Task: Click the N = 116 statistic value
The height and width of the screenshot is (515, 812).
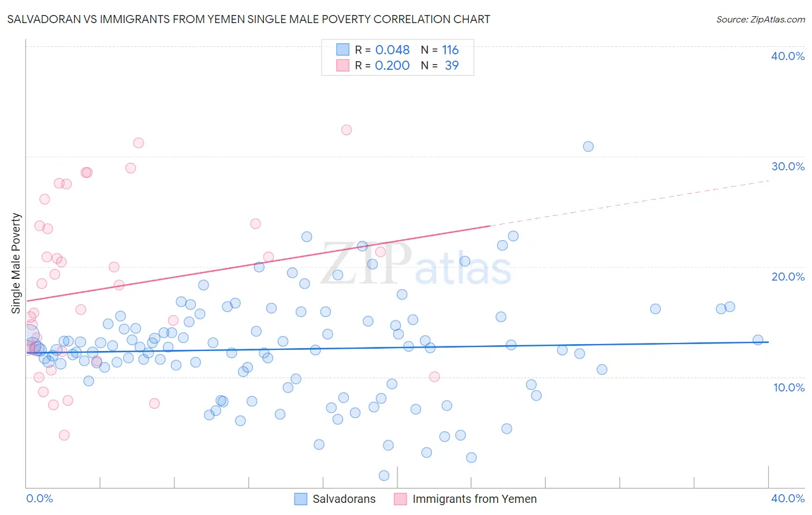Action: (x=440, y=50)
